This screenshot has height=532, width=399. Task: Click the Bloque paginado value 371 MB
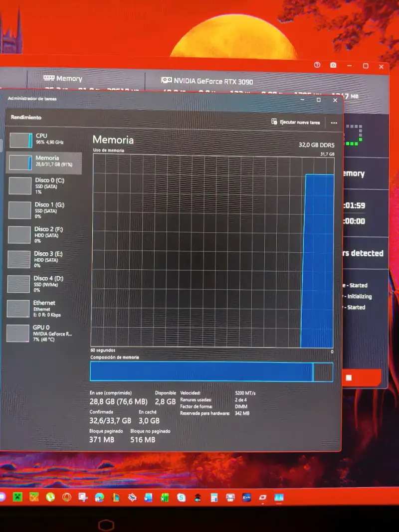tap(102, 440)
